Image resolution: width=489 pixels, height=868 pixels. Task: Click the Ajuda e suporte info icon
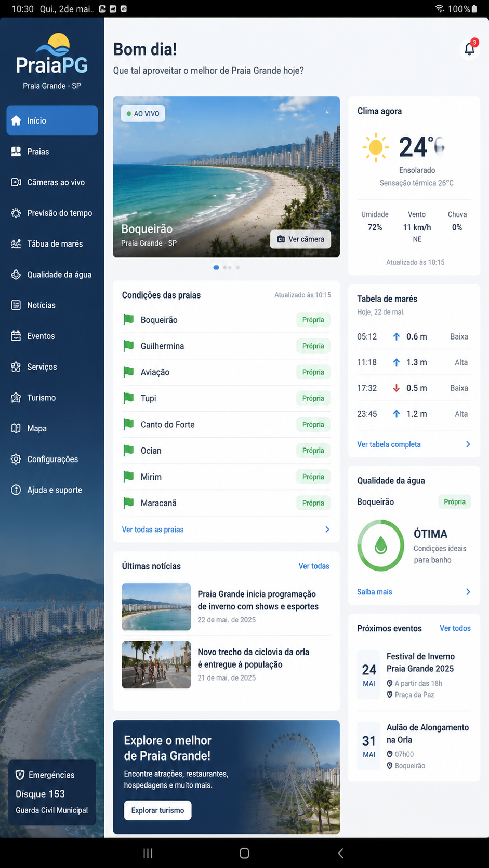pos(16,490)
